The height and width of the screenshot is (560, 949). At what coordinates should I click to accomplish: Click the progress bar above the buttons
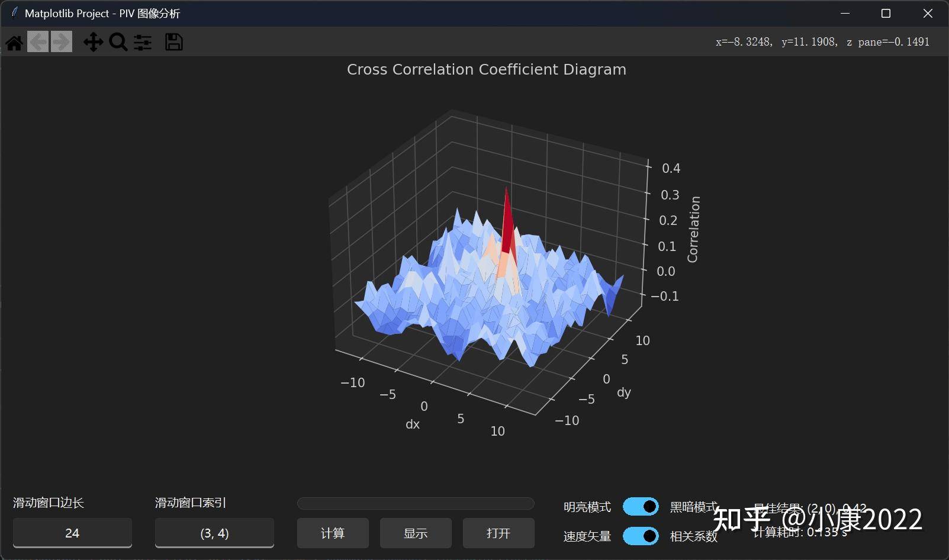point(416,504)
